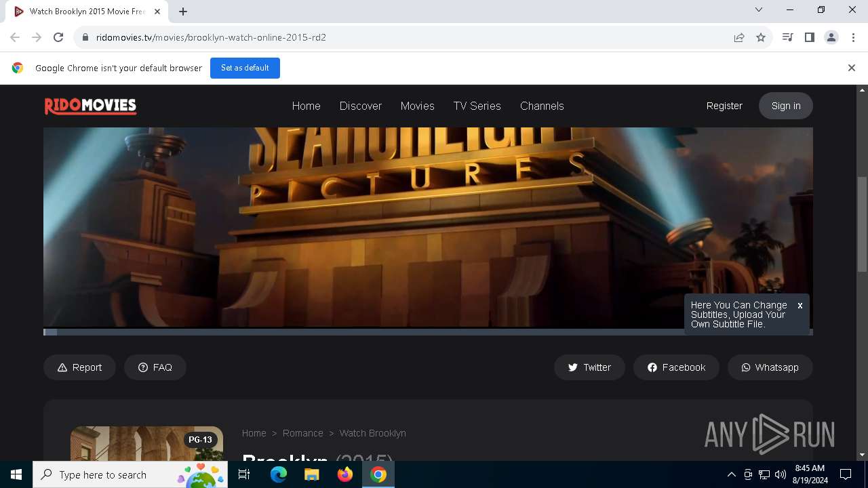Open volume control tray icon

(x=781, y=474)
